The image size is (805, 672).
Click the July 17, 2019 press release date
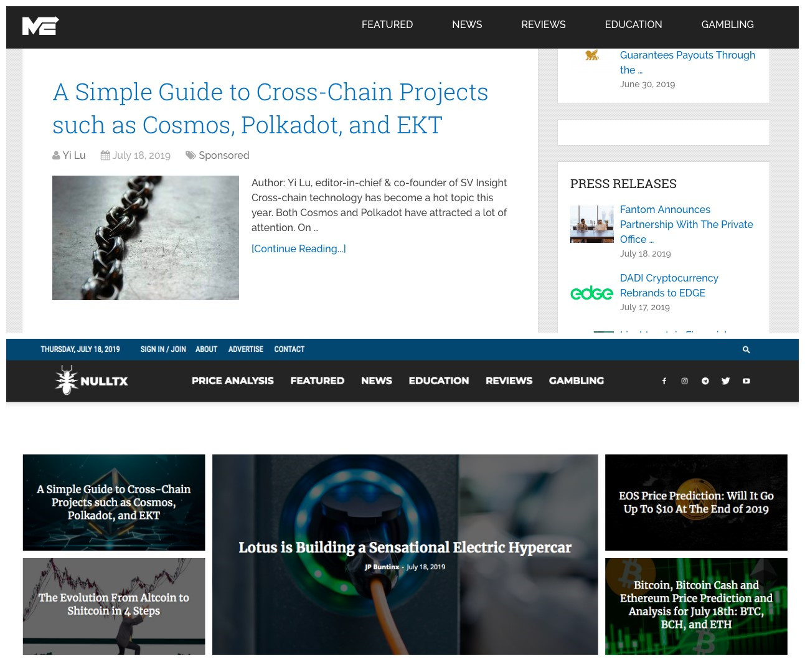point(645,308)
